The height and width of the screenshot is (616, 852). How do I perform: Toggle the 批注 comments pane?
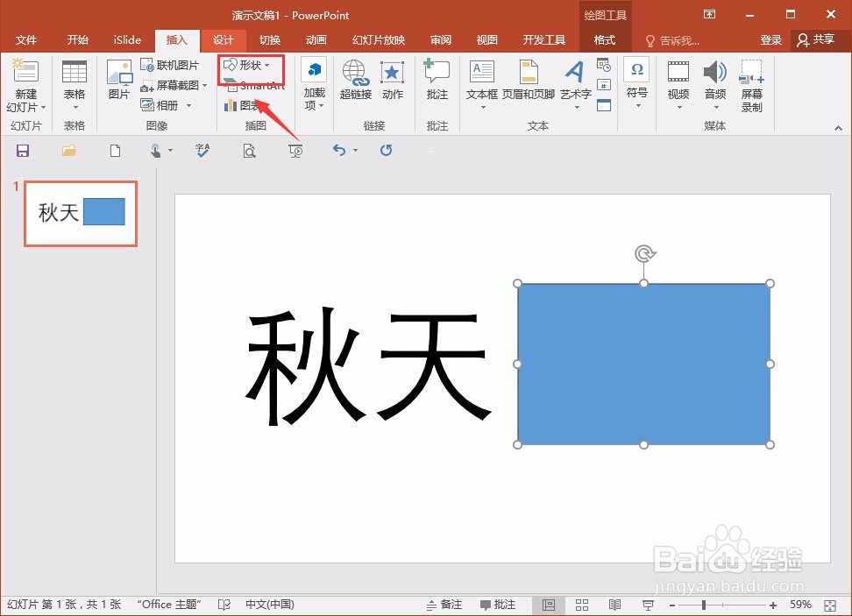tap(498, 604)
